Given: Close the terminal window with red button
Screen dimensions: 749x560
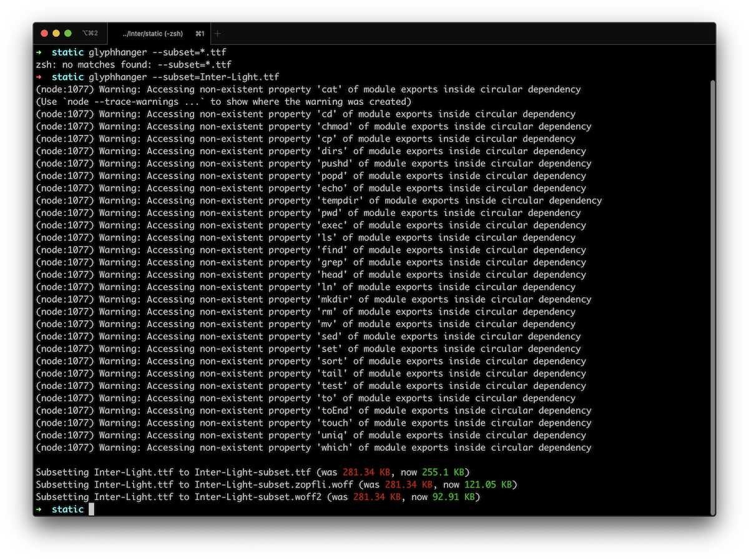Looking at the screenshot, I should (44, 33).
